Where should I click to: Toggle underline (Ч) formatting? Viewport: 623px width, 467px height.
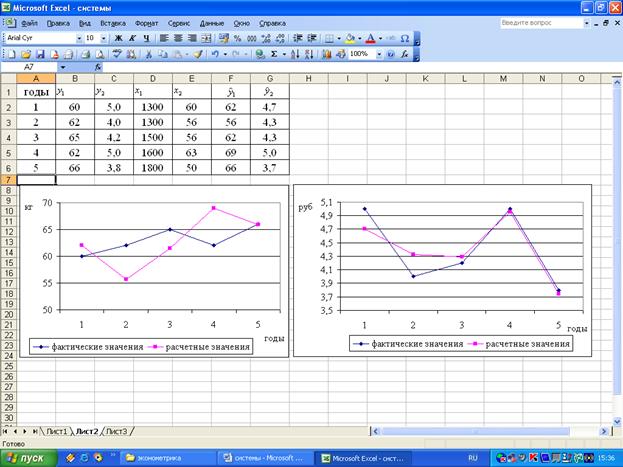[147, 38]
